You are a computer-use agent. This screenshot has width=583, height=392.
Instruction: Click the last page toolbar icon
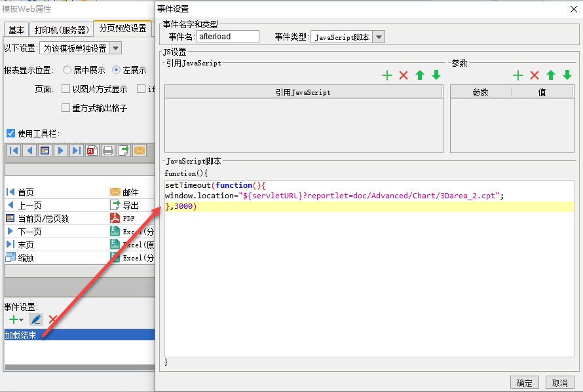click(76, 151)
